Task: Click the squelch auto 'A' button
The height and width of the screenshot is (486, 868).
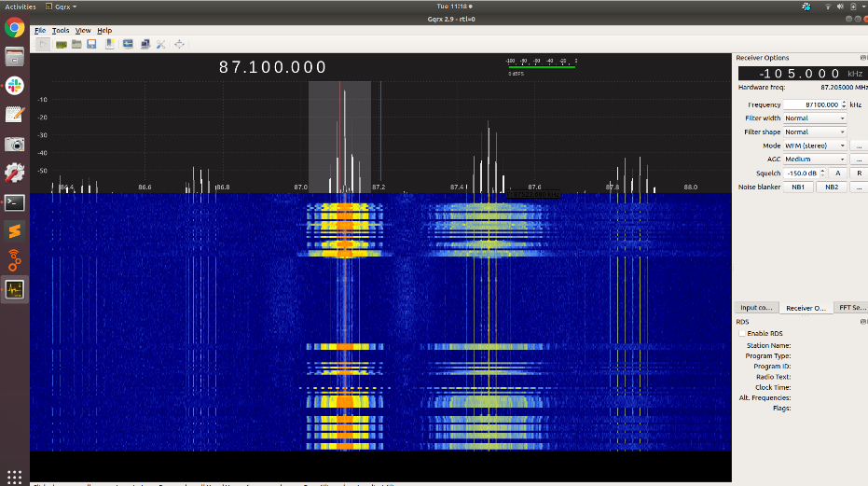Action: (x=837, y=174)
